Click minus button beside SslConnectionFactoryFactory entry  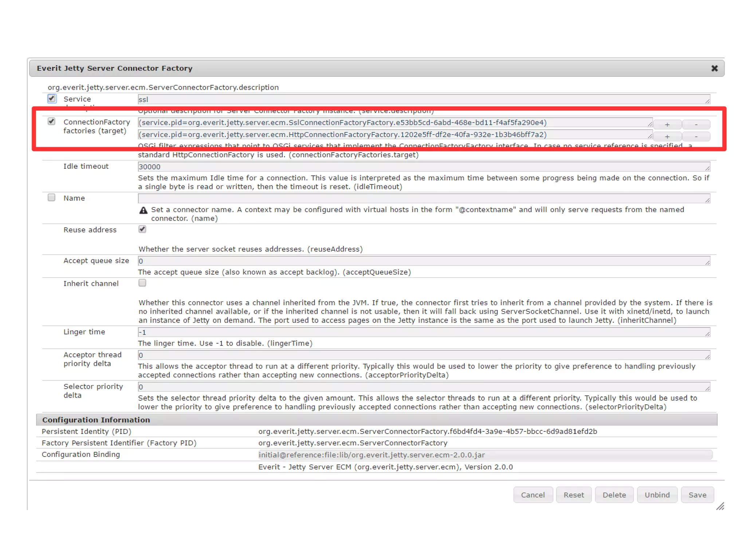click(696, 125)
